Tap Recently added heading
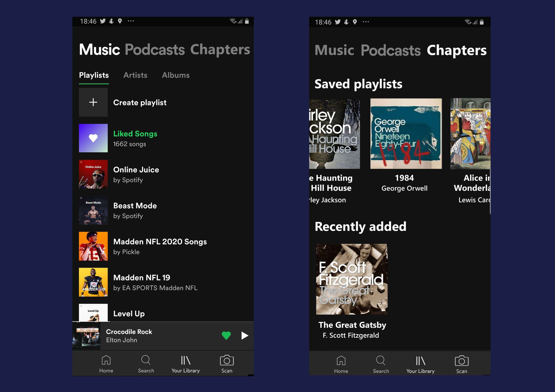This screenshot has width=555, height=392. (360, 227)
